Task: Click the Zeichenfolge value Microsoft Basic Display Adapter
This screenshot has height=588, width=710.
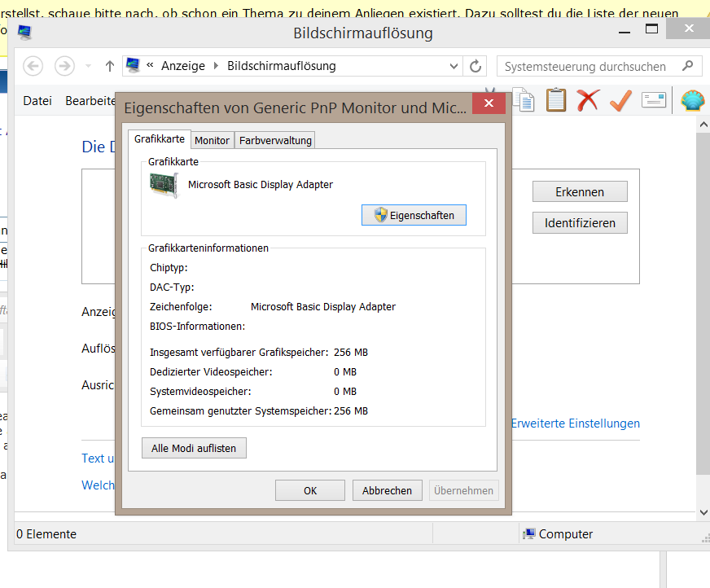Action: point(323,307)
